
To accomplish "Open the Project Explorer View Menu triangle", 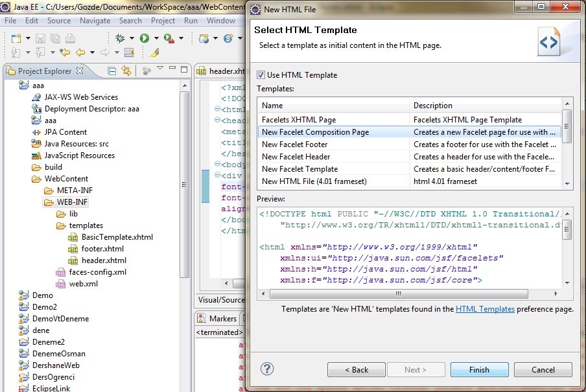I will tap(160, 68).
